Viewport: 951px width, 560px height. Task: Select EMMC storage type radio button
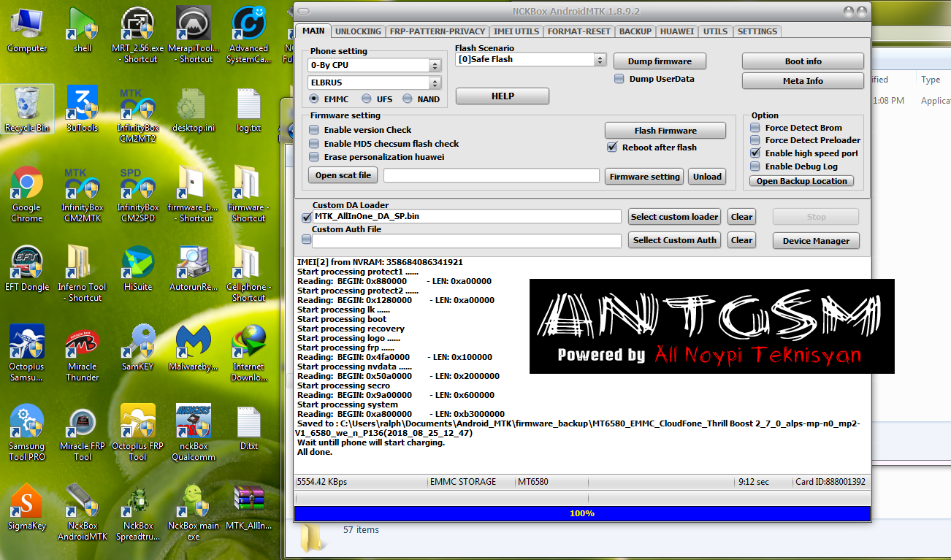point(314,99)
